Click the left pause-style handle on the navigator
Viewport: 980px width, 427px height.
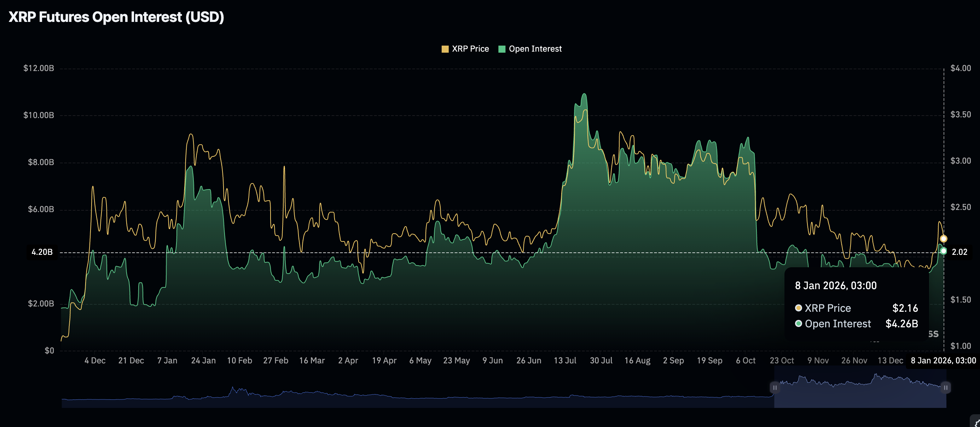775,388
